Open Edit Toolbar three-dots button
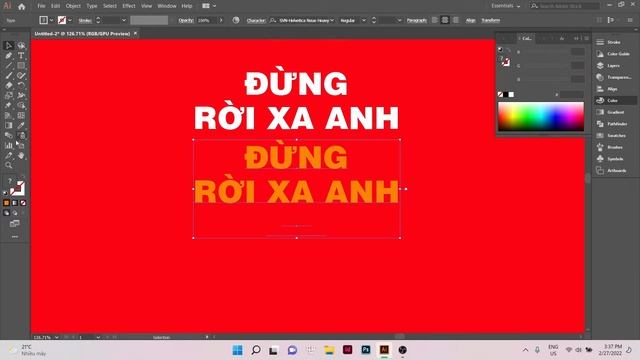This screenshot has width=640, height=360. [x=15, y=237]
